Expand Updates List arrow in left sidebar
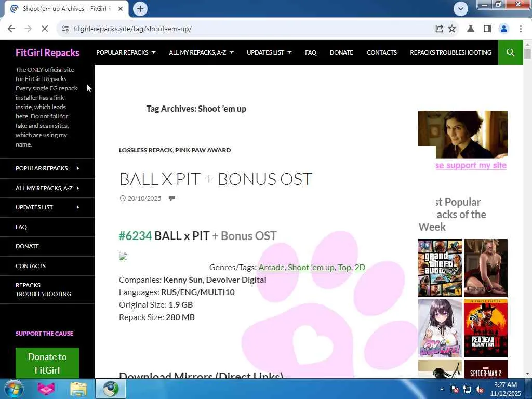The height and width of the screenshot is (399, 532). coord(78,207)
